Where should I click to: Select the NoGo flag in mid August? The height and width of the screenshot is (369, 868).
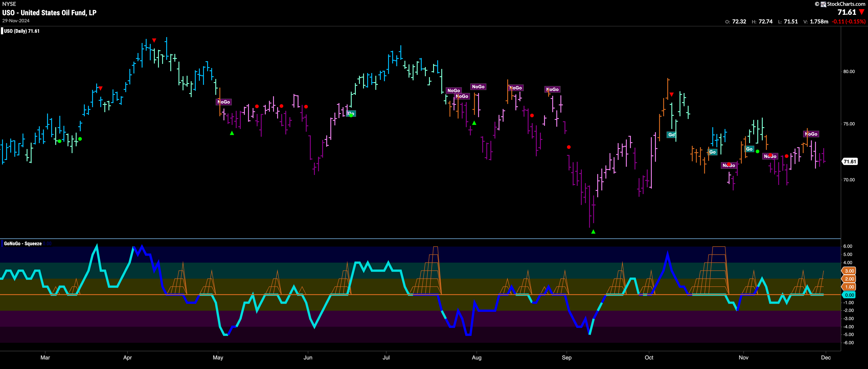[516, 88]
